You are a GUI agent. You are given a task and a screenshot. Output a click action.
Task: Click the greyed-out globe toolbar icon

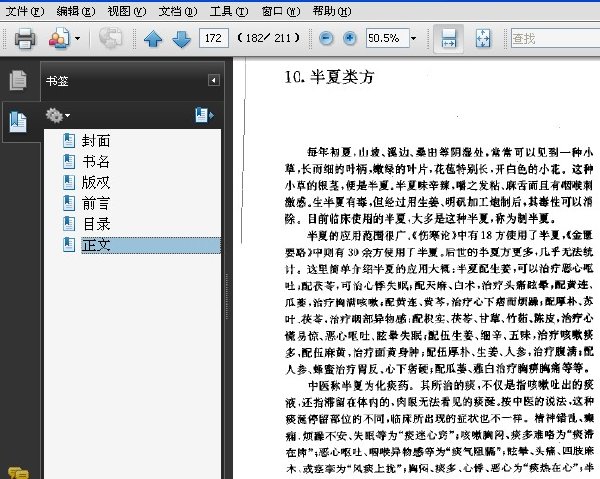pyautogui.click(x=111, y=37)
